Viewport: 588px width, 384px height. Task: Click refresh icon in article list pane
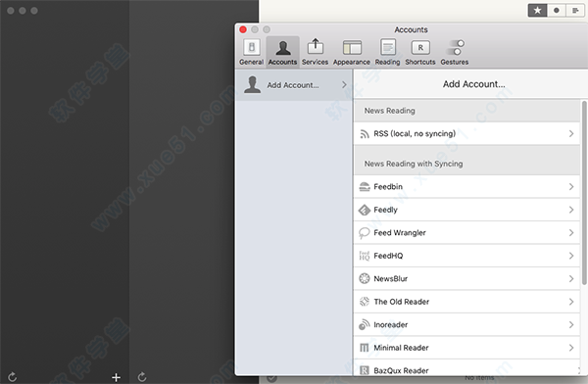pos(142,377)
